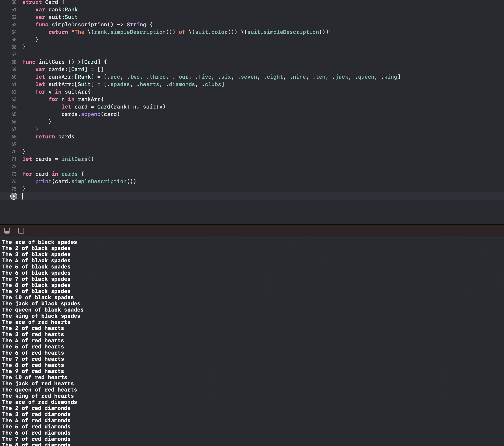The height and width of the screenshot is (446, 504).
Task: Click line number 50 in the gutter
Action: (14, 2)
